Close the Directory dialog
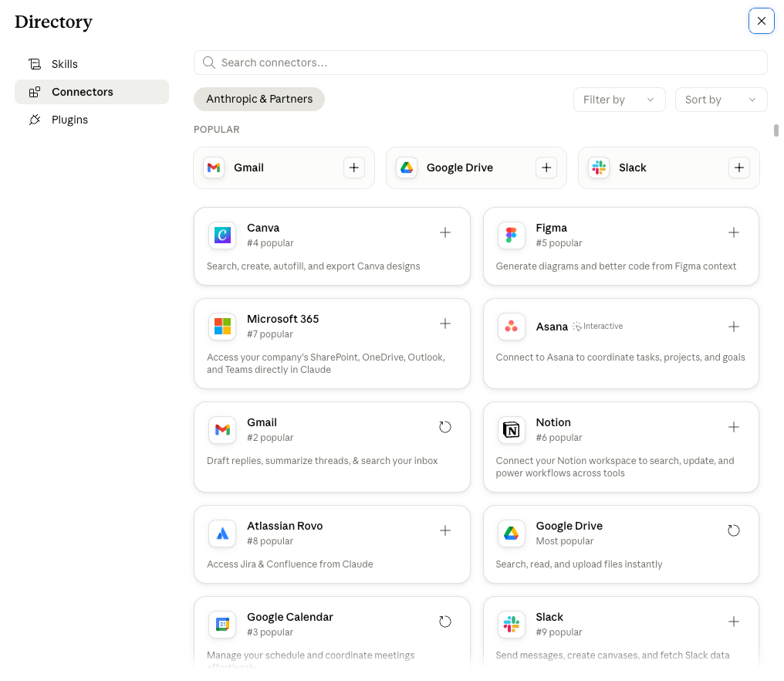The height and width of the screenshot is (681, 784). coord(761,21)
